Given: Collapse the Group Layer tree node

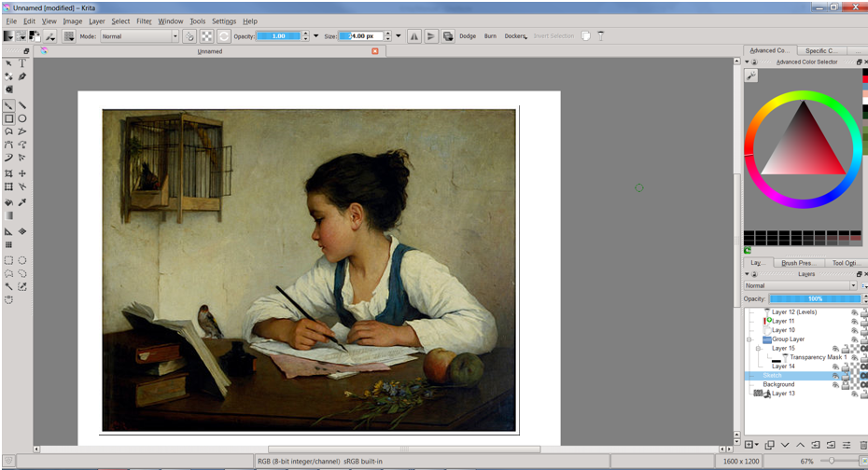Looking at the screenshot, I should tap(749, 339).
